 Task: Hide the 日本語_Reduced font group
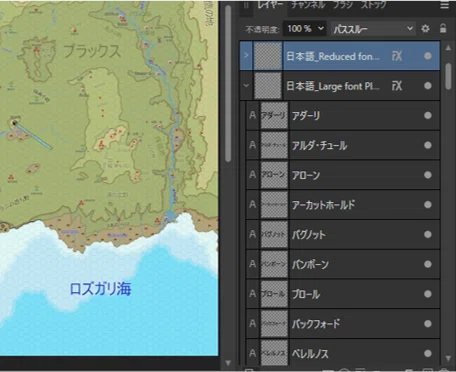(x=428, y=56)
